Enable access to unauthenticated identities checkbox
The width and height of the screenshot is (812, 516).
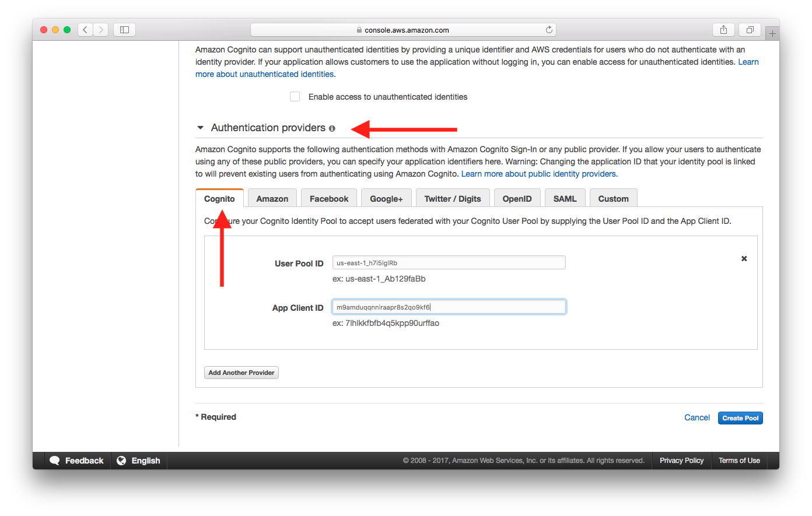[x=295, y=97]
